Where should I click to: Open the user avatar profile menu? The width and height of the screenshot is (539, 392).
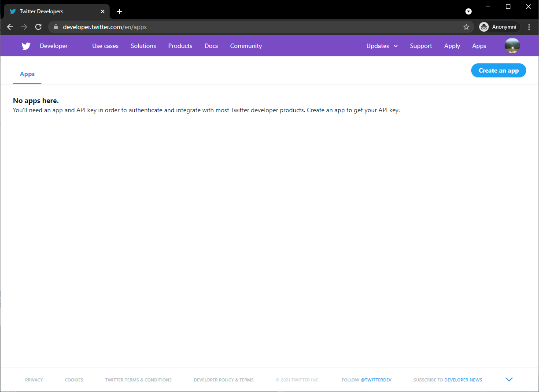coord(512,46)
